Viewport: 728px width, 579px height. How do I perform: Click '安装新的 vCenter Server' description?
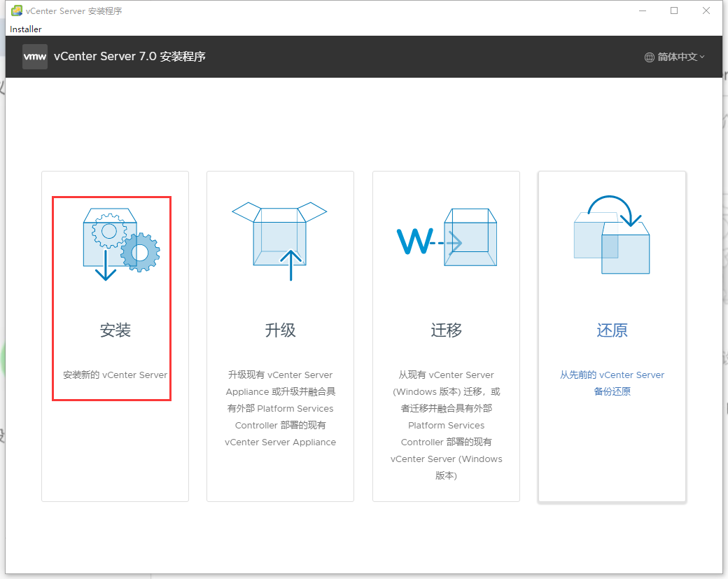pyautogui.click(x=115, y=375)
